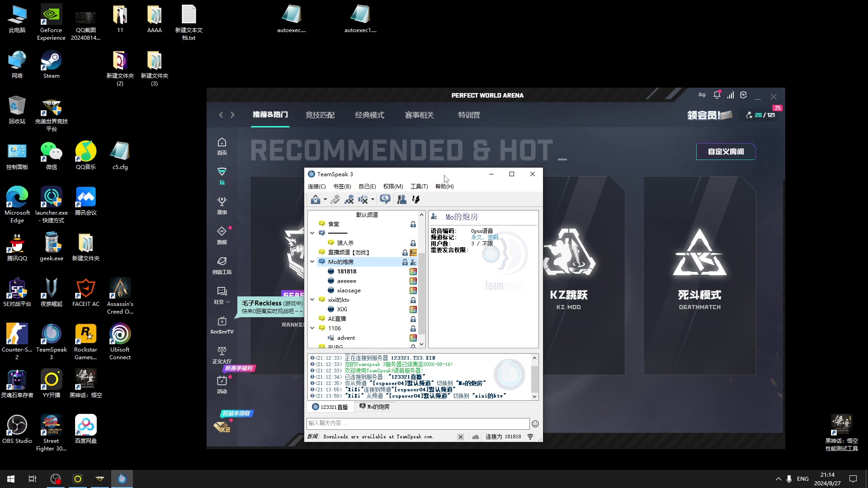Open the dropdown arrow beside the disconnect icon

pyautogui.click(x=325, y=199)
